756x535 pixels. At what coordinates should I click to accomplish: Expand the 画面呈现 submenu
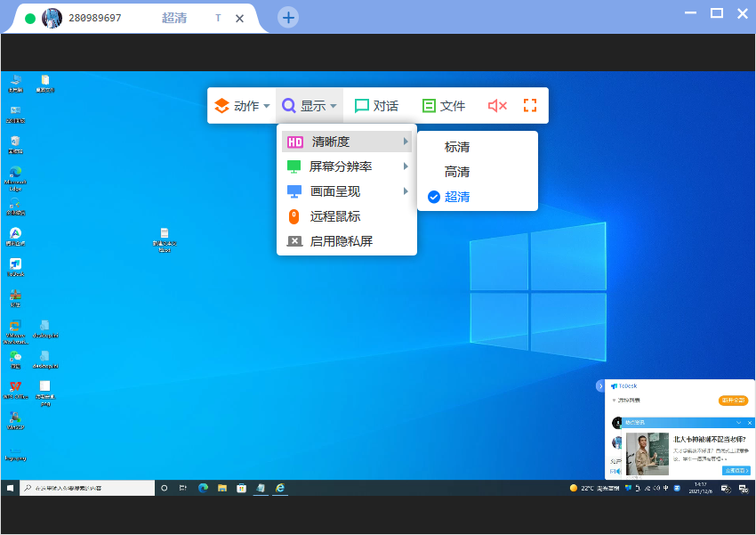point(347,191)
